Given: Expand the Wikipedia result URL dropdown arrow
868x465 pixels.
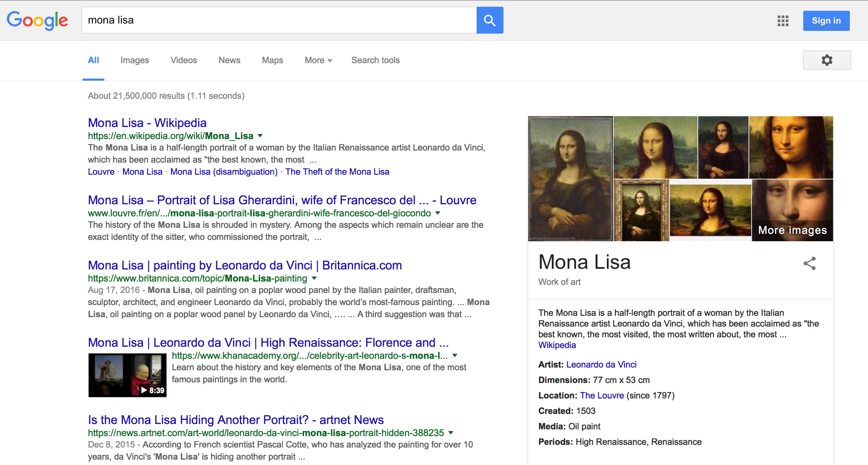Looking at the screenshot, I should pyautogui.click(x=260, y=136).
